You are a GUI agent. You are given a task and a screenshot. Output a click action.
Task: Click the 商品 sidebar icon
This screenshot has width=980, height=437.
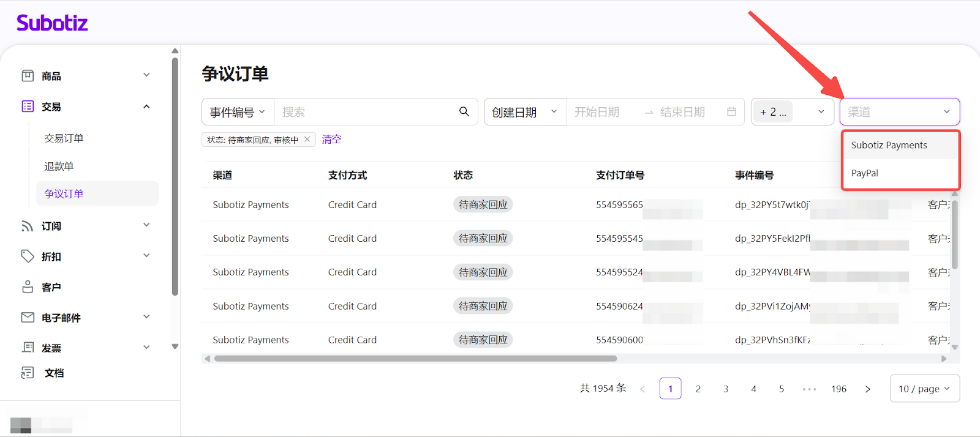(28, 76)
